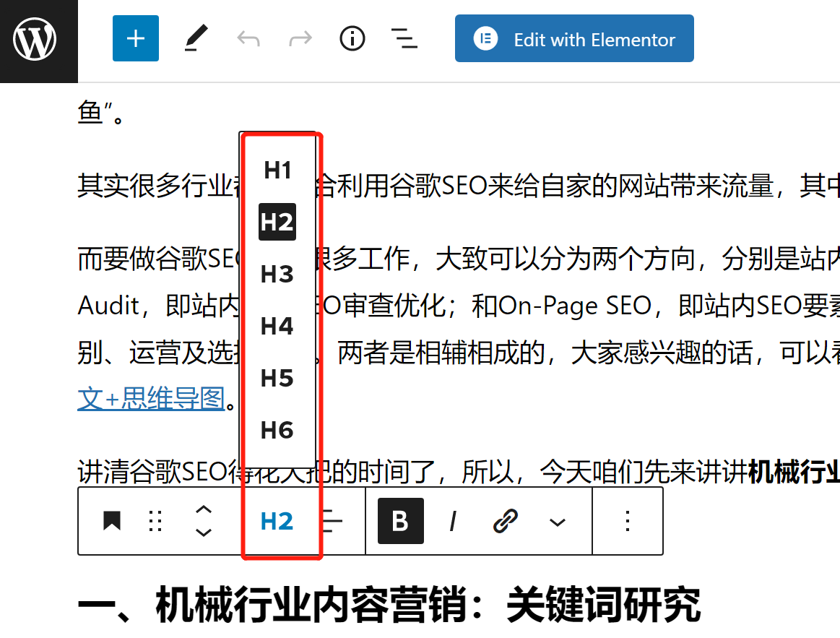This screenshot has height=638, width=840.
Task: Open the 文+思维导图 hyperlink
Action: pyautogui.click(x=152, y=399)
